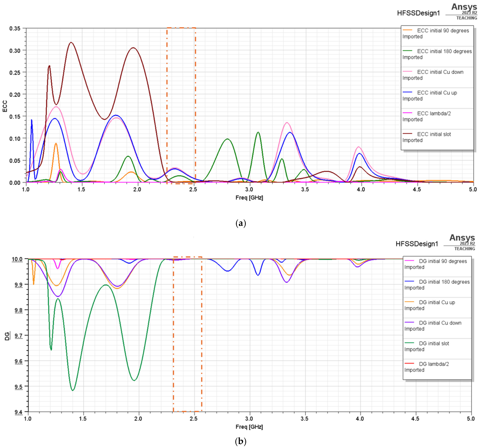Click the HFSSDesign1 title above the ECC plot
Viewport: 479px width, 448px height.
click(x=418, y=13)
